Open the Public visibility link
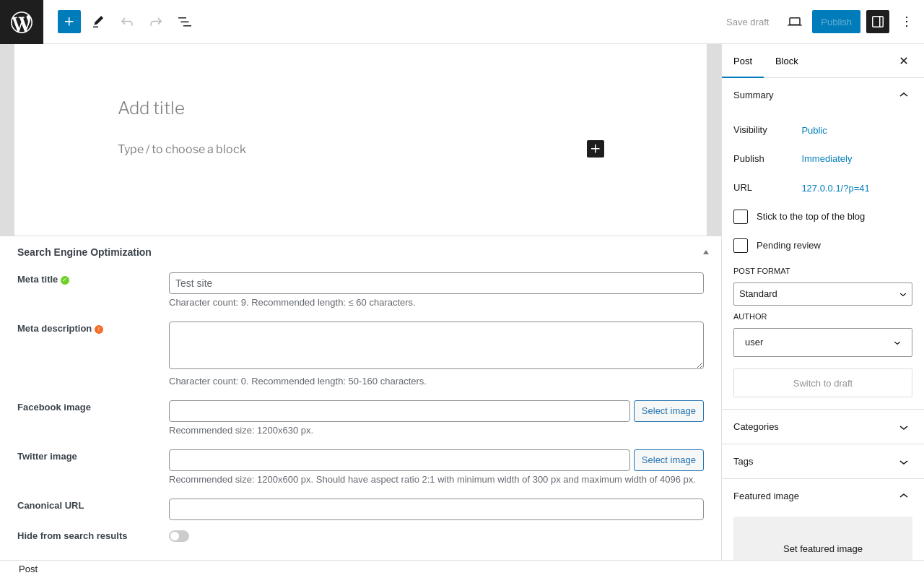The width and height of the screenshot is (924, 578). (x=814, y=131)
